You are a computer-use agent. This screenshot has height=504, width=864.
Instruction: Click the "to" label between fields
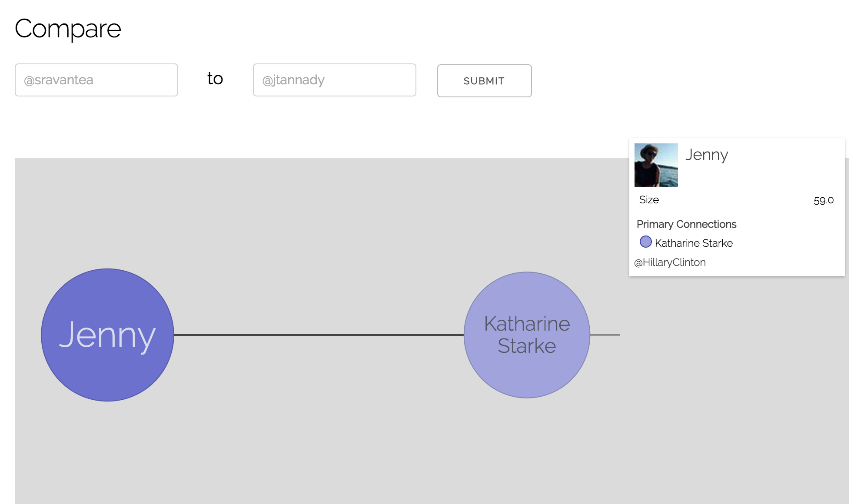point(215,79)
